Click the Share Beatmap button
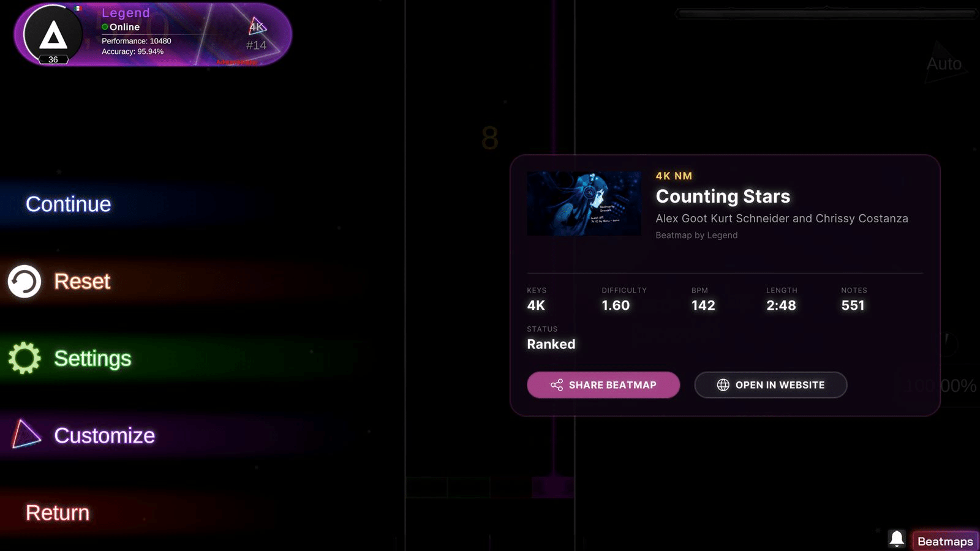This screenshot has width=980, height=551. [x=603, y=384]
